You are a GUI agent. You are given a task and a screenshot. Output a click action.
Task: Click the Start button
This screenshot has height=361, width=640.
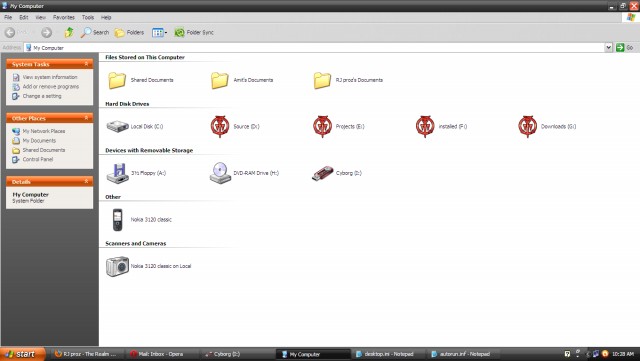click(x=22, y=354)
